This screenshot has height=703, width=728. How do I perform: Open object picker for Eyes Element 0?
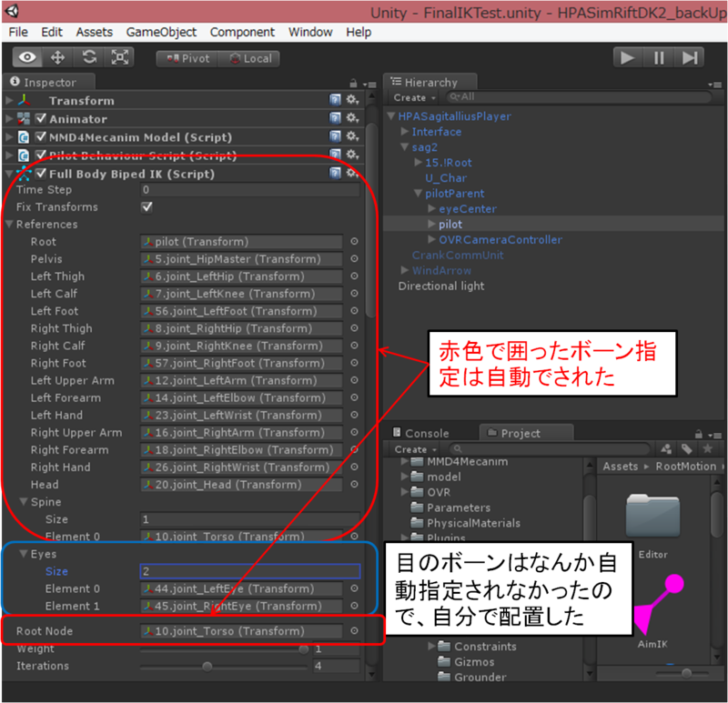pos(354,588)
